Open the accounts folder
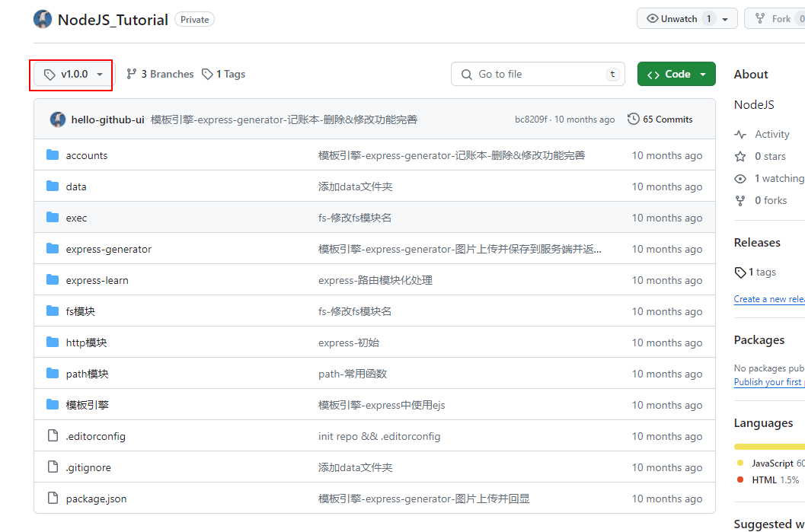805x532 pixels. [x=87, y=155]
